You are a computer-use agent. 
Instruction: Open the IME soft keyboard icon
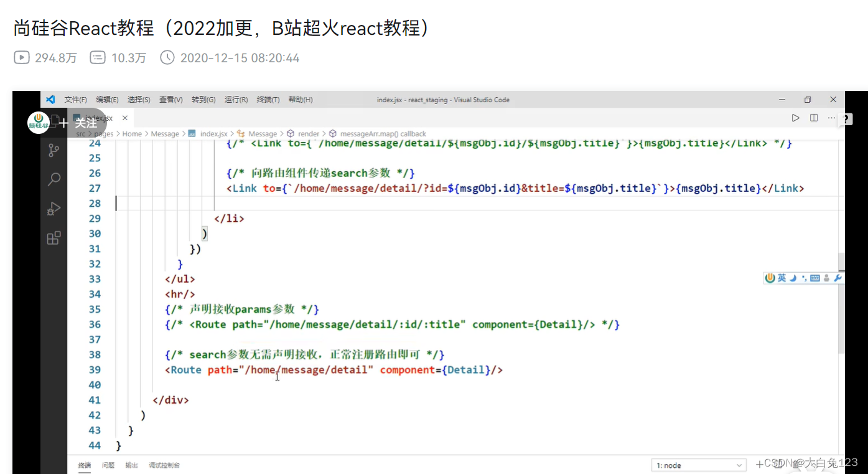[815, 278]
